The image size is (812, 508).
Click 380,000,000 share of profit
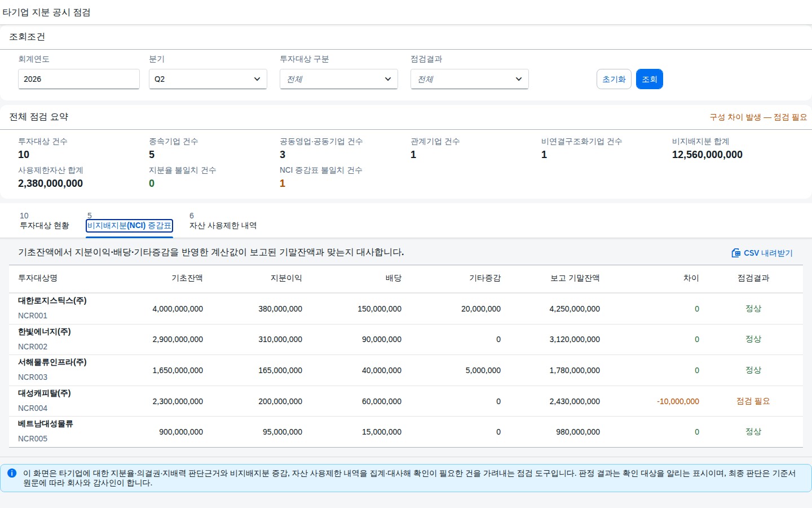[x=280, y=309]
